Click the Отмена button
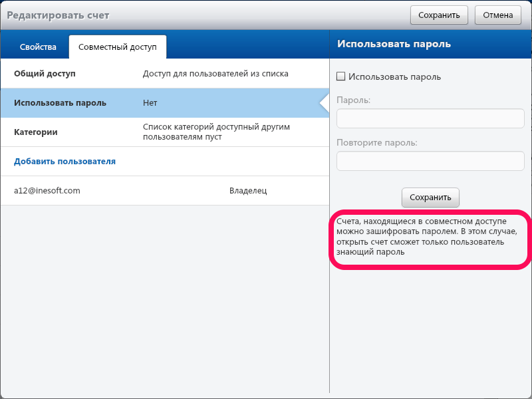This screenshot has height=399, width=532. click(x=497, y=15)
